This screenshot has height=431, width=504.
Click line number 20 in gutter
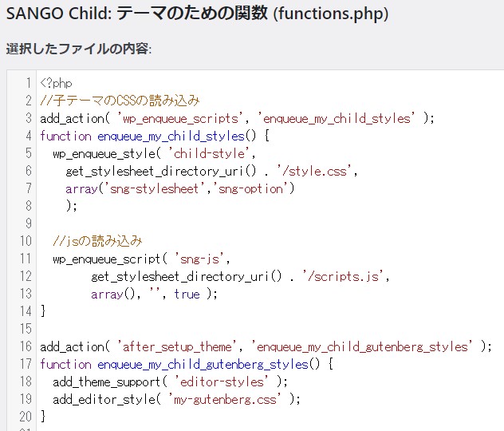tap(26, 417)
